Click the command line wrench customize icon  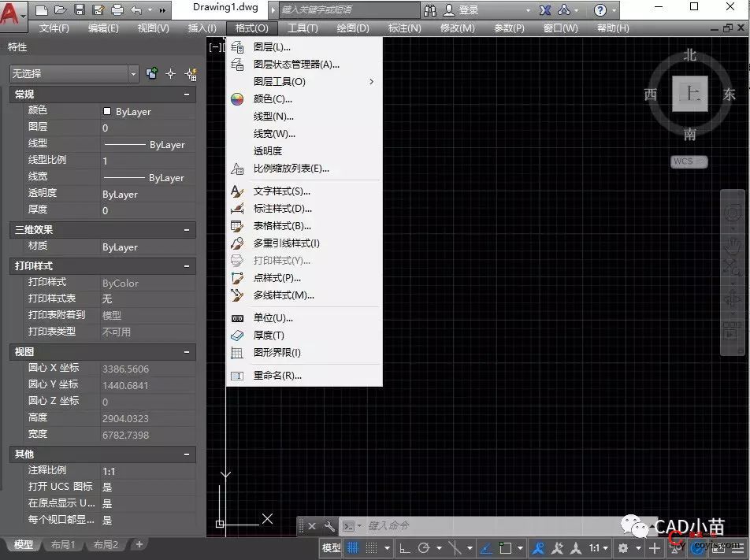[329, 526]
